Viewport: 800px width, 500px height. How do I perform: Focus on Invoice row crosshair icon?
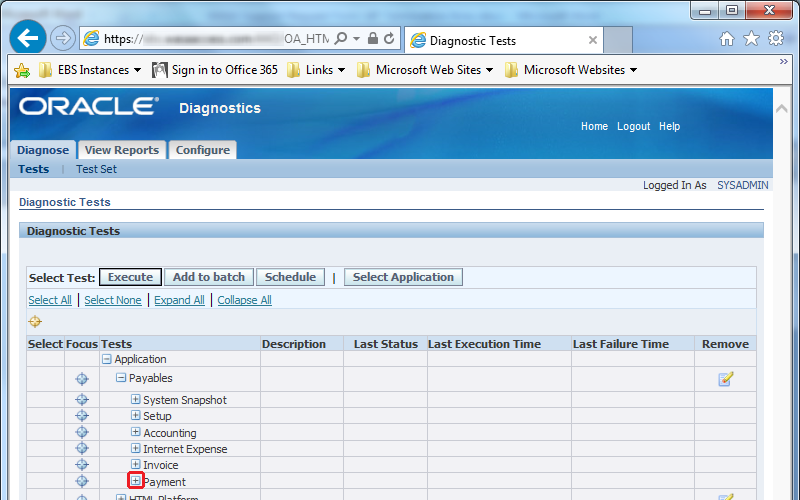[x=82, y=464]
